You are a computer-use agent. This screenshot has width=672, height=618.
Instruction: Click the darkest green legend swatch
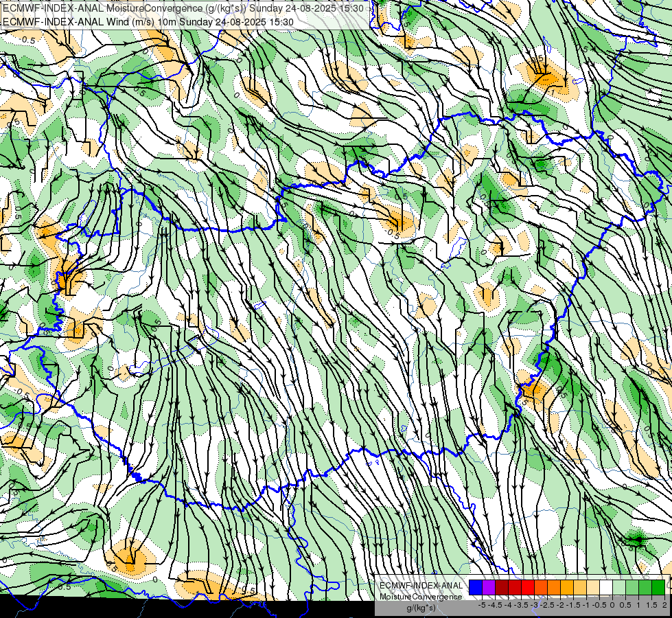[658, 588]
